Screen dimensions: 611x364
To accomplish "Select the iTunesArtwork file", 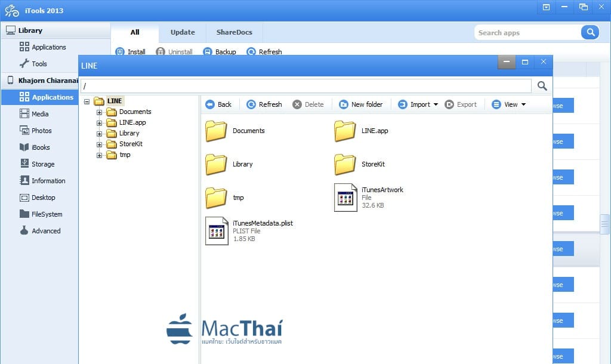I will tap(369, 198).
